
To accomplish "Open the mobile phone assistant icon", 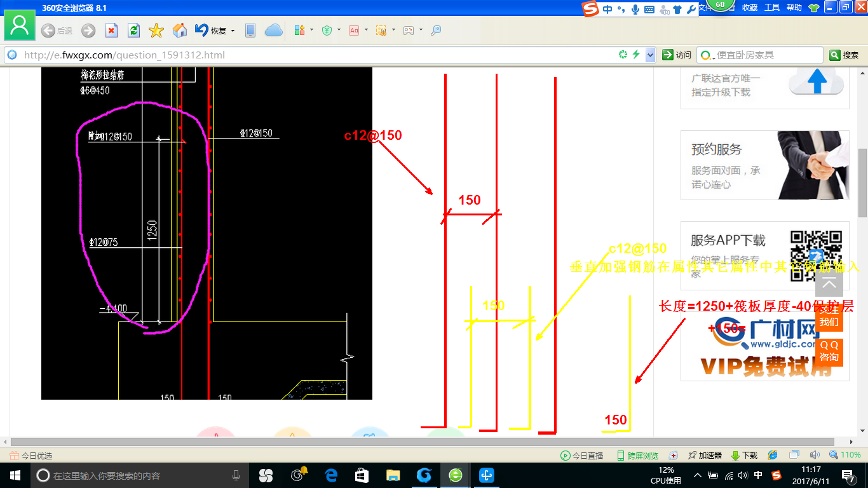I will tap(250, 30).
